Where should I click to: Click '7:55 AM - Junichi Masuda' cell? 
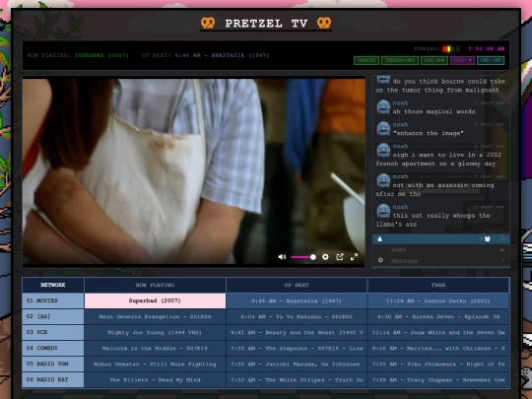[x=297, y=365]
